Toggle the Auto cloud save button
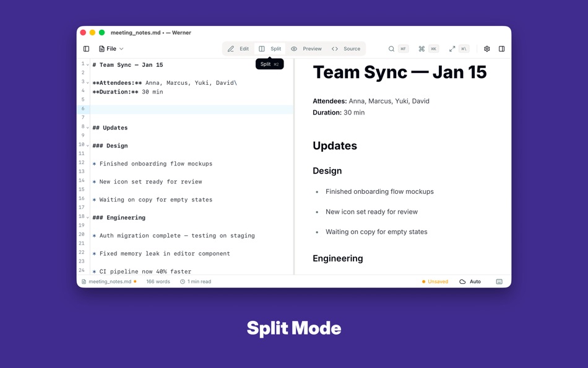Image resolution: width=588 pixels, height=368 pixels. click(470, 282)
